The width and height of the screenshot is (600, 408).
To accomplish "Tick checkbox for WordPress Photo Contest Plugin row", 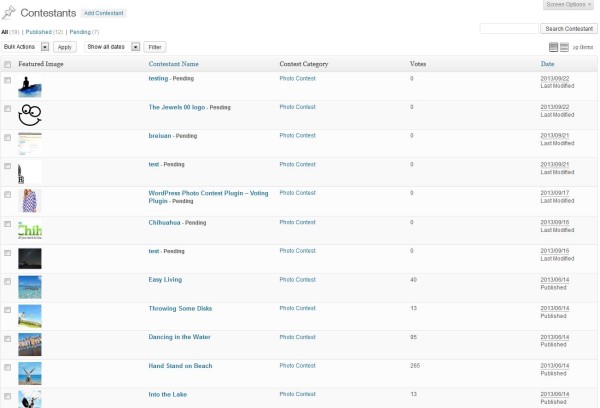I will click(x=8, y=194).
